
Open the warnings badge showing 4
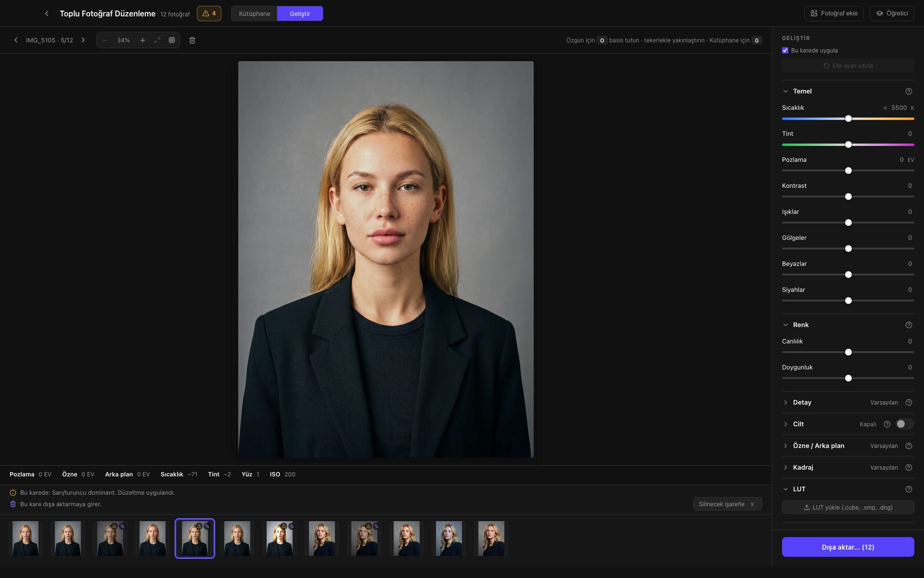point(209,13)
